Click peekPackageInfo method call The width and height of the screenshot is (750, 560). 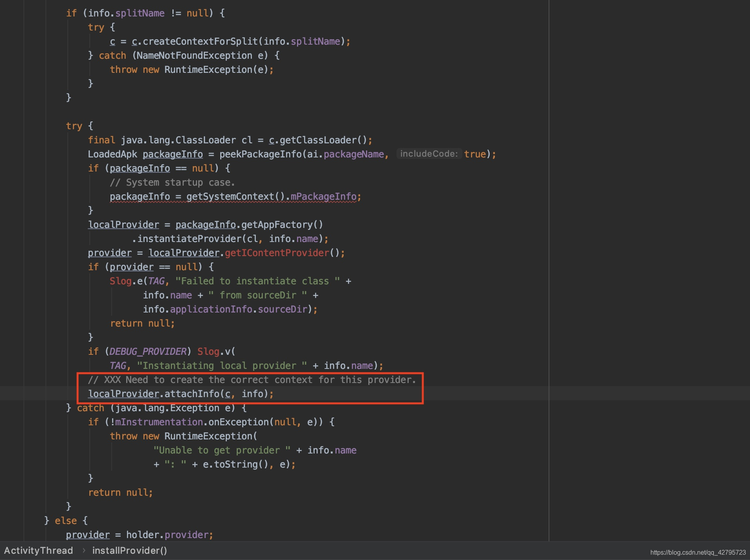point(260,154)
